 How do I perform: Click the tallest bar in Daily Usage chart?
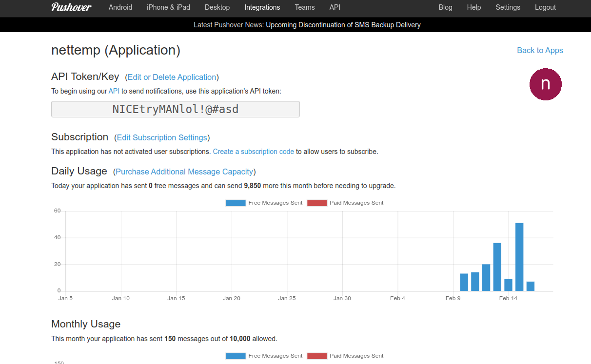[x=519, y=257]
